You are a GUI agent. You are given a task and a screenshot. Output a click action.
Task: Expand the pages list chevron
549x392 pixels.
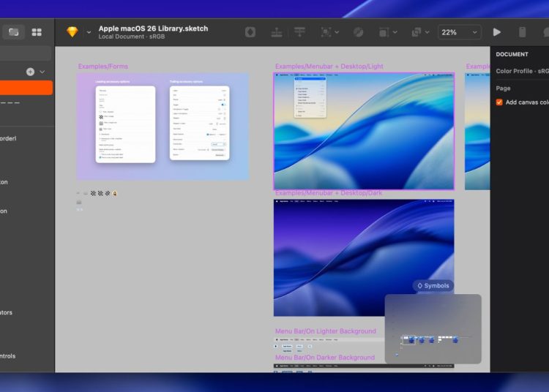click(42, 72)
